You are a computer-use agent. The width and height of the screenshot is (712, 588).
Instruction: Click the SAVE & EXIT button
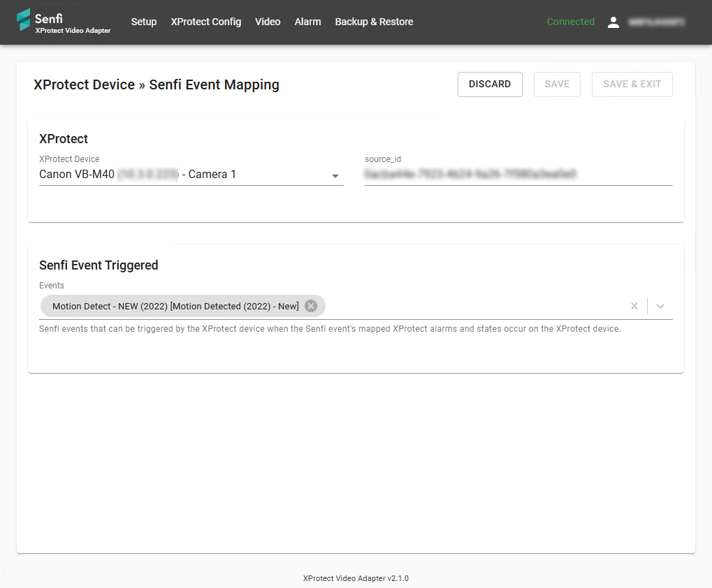coord(632,84)
